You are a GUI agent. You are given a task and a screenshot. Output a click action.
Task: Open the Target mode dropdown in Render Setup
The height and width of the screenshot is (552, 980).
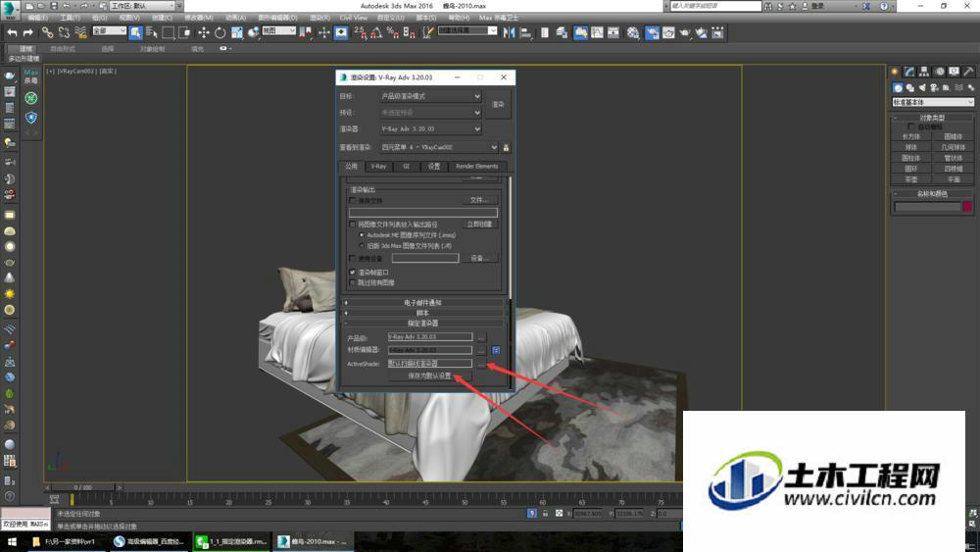tap(430, 96)
